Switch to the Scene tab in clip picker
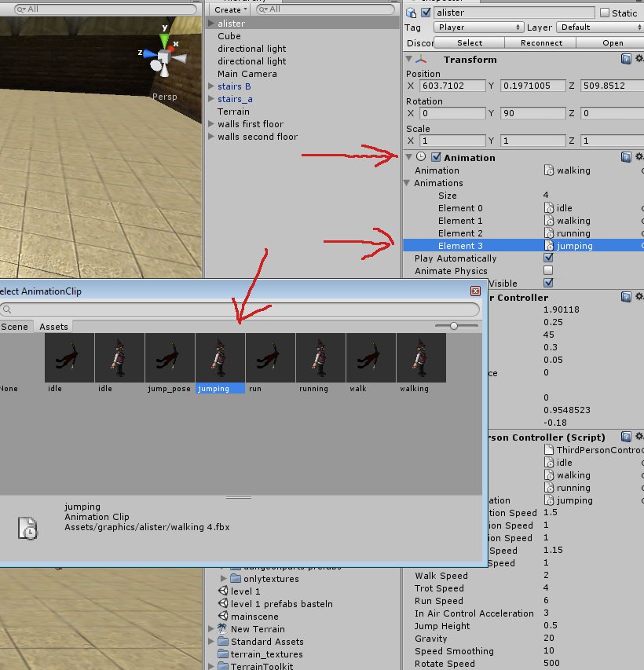Screen dimensions: 644x670 pos(14,326)
